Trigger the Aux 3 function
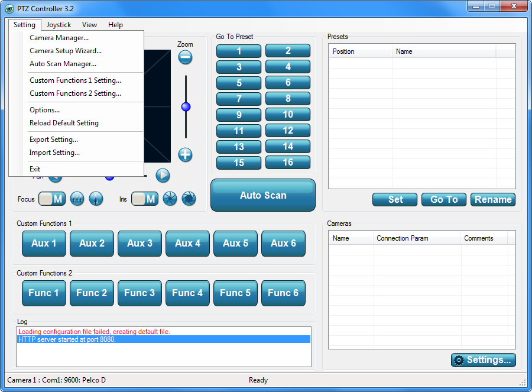Viewport: 532px width, 392px height. 140,244
